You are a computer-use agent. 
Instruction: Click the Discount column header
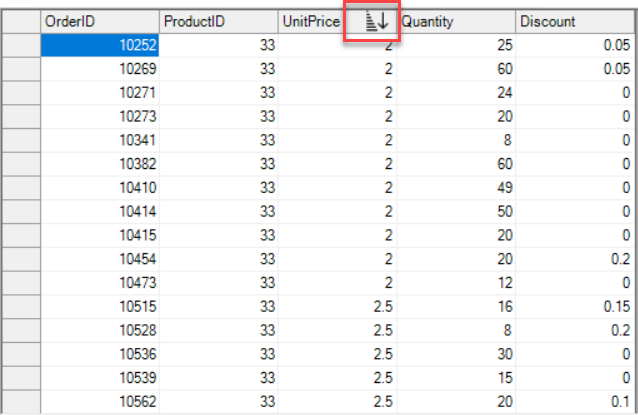pyautogui.click(x=575, y=21)
